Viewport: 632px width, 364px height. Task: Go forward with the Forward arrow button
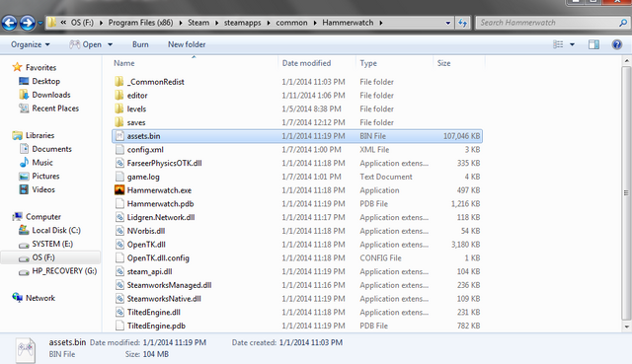[28, 23]
